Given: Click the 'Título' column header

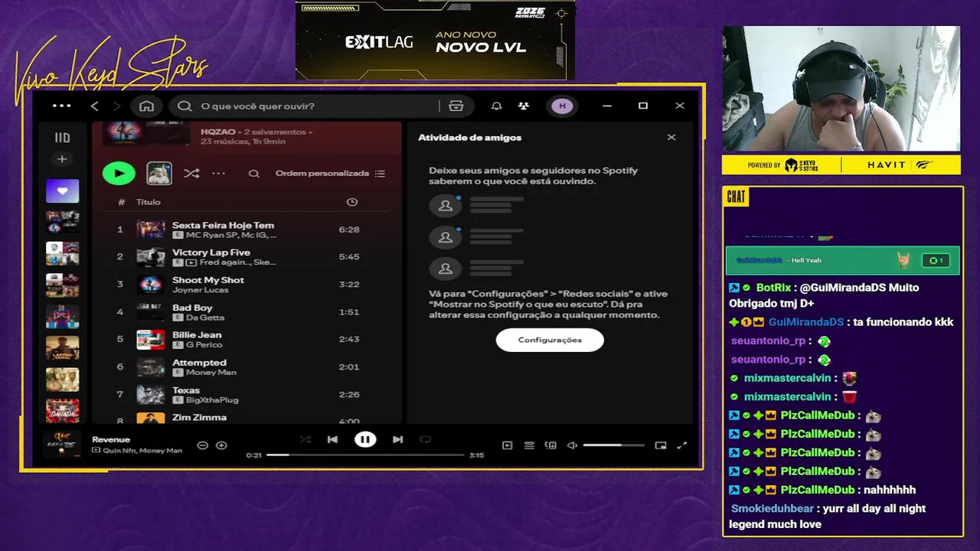Looking at the screenshot, I should click(x=149, y=202).
